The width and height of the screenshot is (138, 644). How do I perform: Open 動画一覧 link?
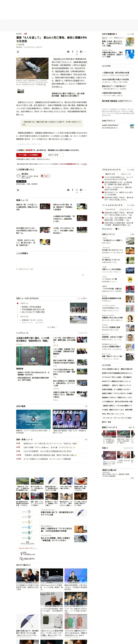pyautogui.click(x=131, y=428)
